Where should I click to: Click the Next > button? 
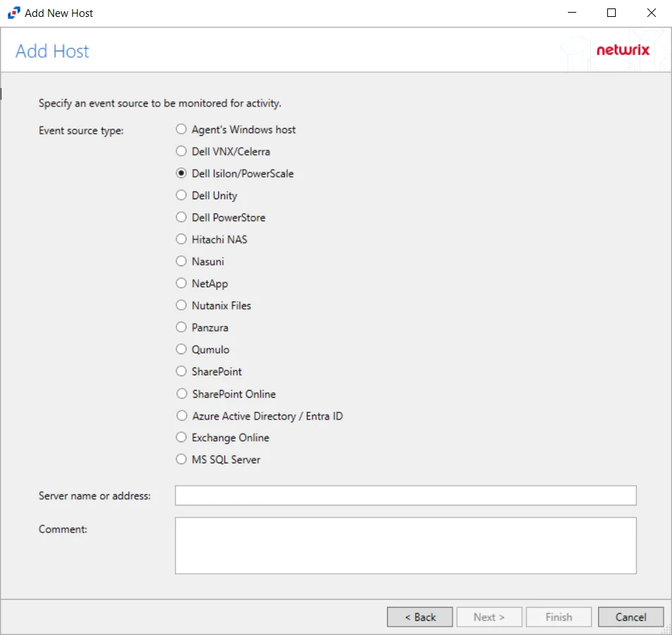pos(489,617)
